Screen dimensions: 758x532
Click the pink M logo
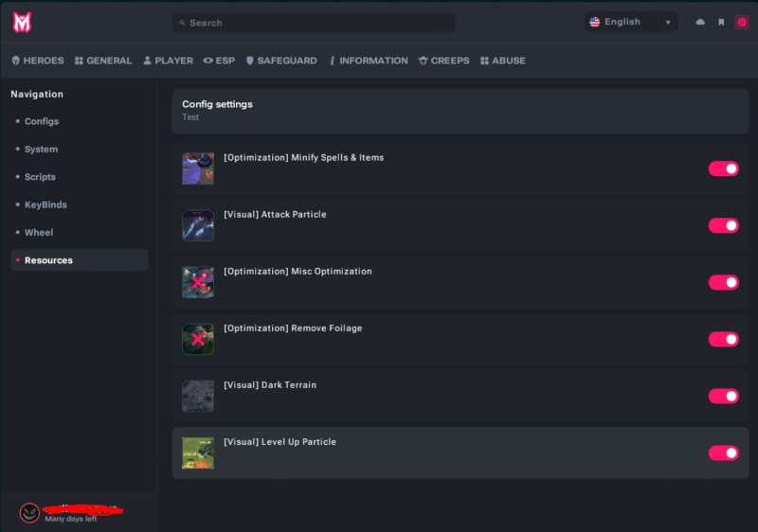tap(22, 22)
